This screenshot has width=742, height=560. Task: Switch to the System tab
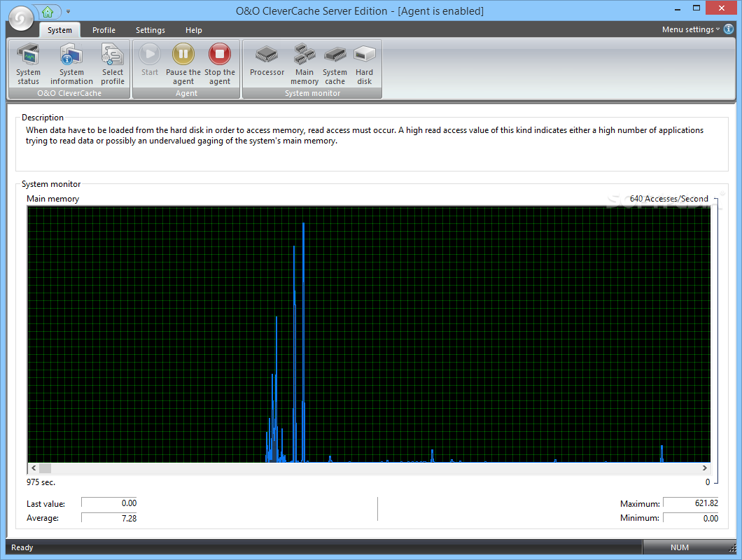click(59, 30)
